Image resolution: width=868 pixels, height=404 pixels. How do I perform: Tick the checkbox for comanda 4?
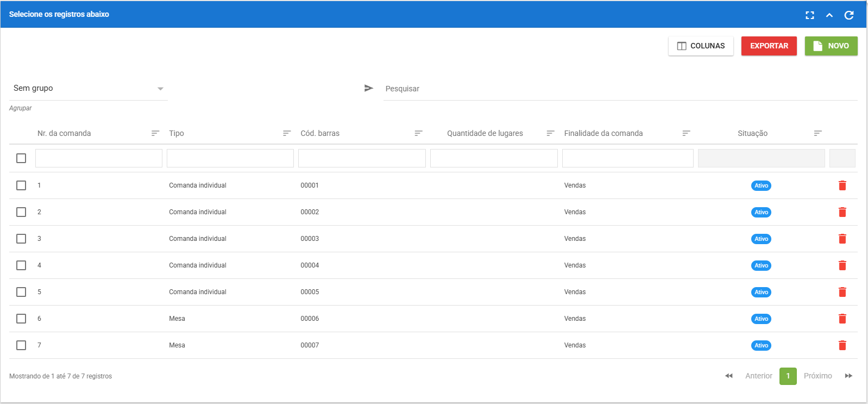pos(21,265)
